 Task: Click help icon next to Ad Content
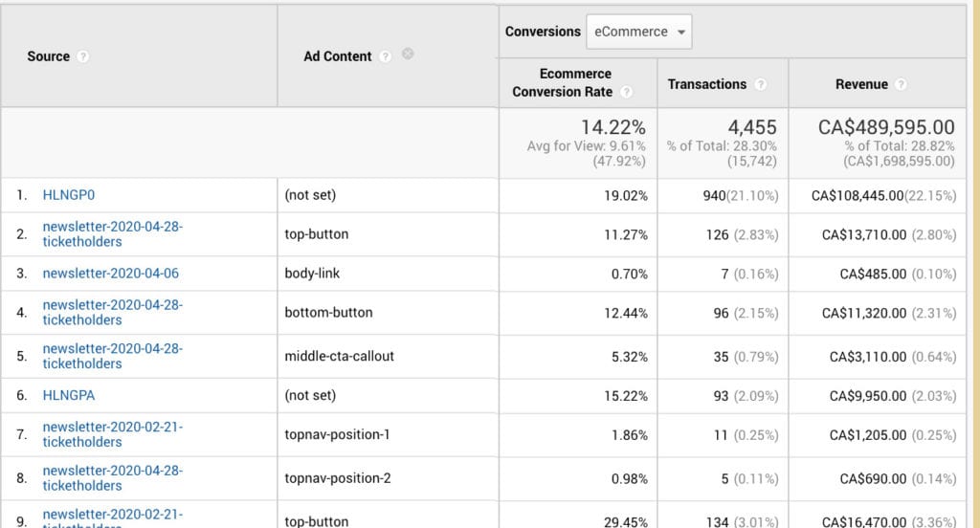pyautogui.click(x=385, y=56)
